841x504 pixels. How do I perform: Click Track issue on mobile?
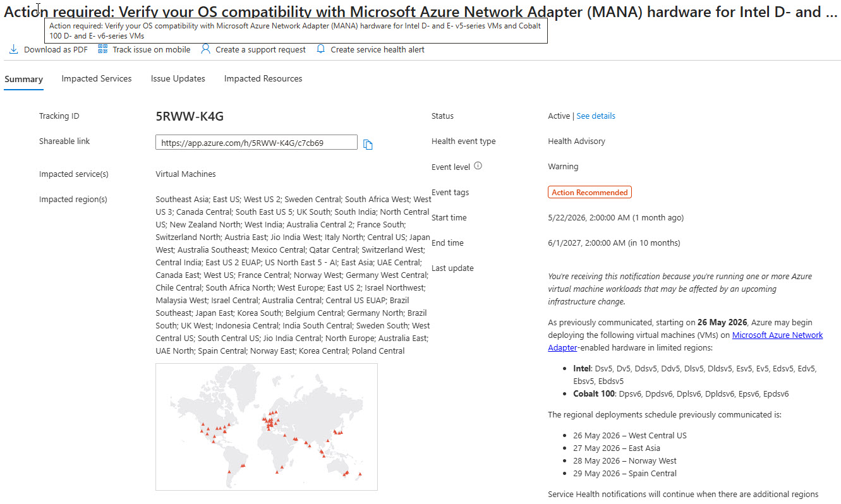click(152, 50)
